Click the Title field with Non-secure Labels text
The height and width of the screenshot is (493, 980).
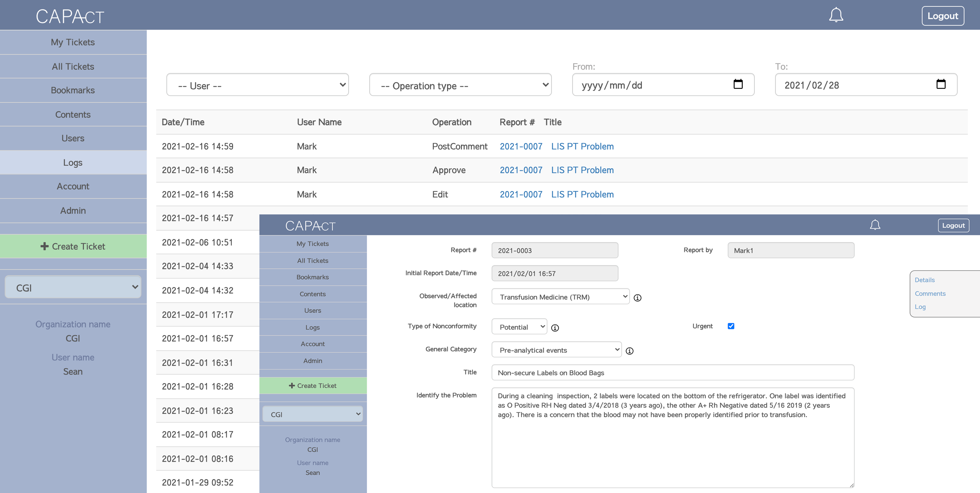pos(672,373)
